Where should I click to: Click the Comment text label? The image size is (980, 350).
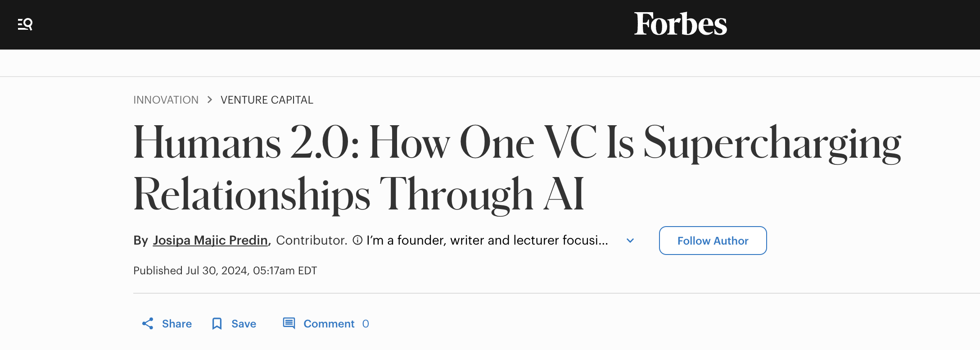tap(329, 324)
